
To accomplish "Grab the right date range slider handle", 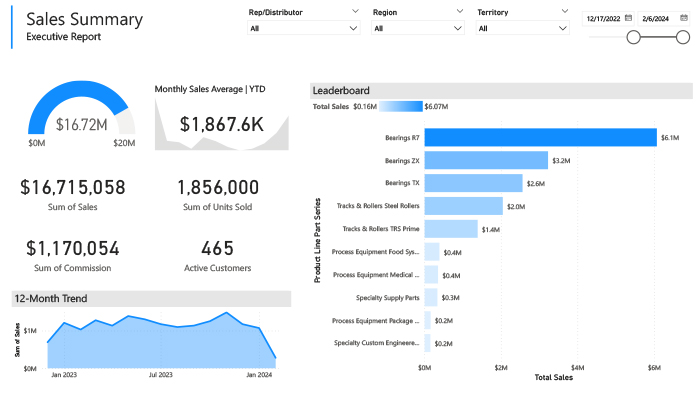I will [683, 37].
